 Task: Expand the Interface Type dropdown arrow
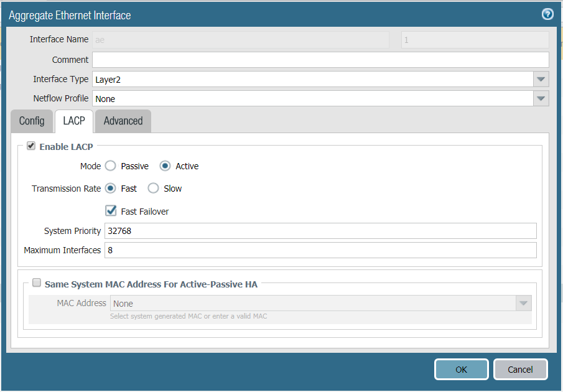point(541,79)
